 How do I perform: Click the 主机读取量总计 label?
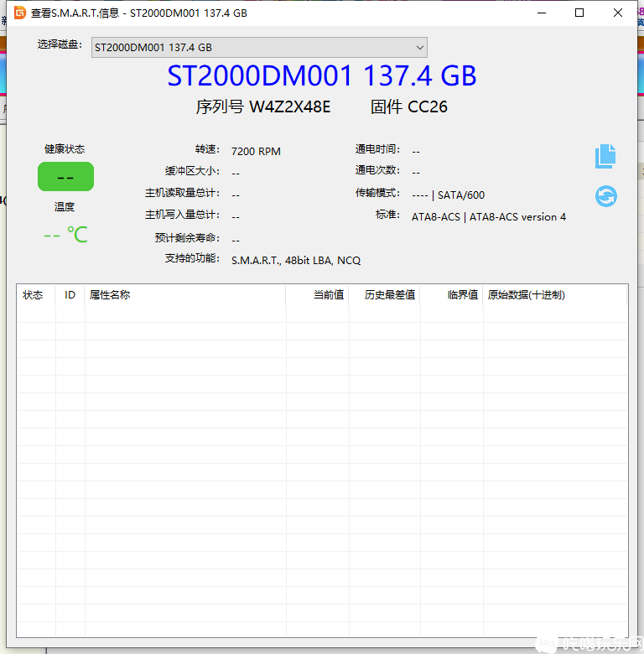182,193
